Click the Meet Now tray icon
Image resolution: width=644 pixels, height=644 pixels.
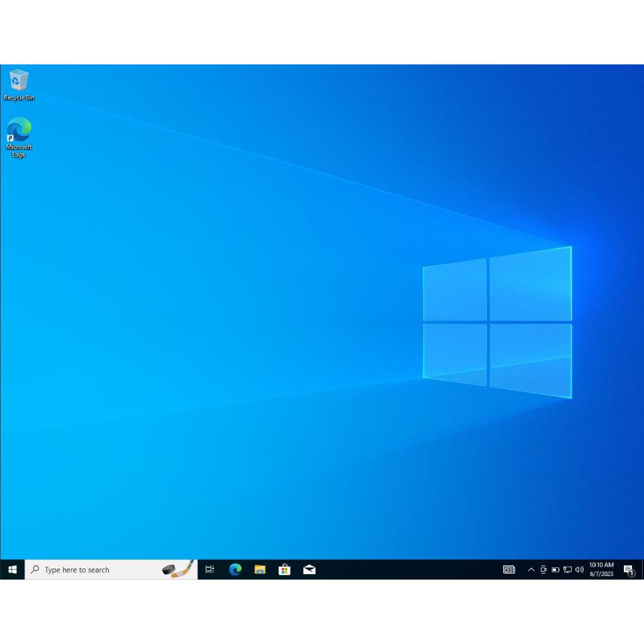[x=543, y=570]
